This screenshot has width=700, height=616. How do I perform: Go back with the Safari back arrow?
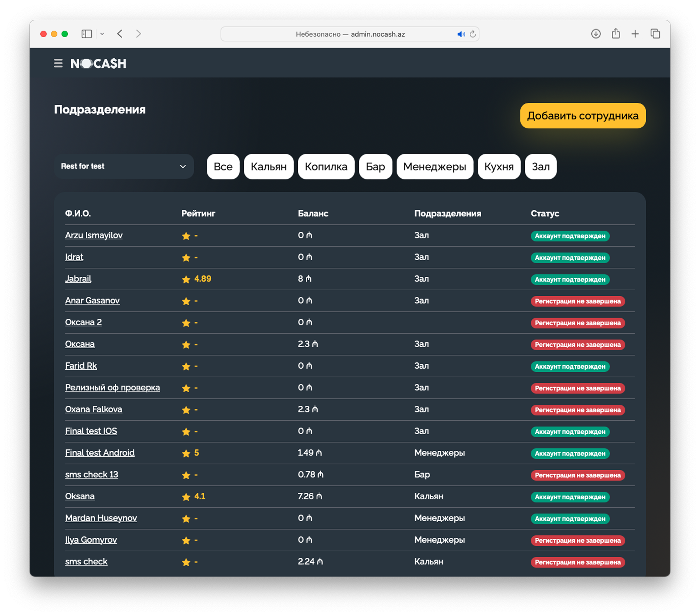pos(120,34)
